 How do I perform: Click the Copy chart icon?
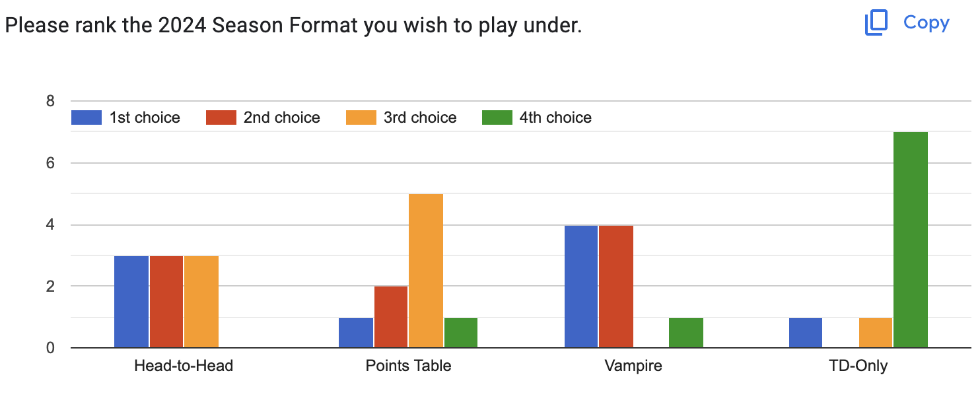[876, 24]
